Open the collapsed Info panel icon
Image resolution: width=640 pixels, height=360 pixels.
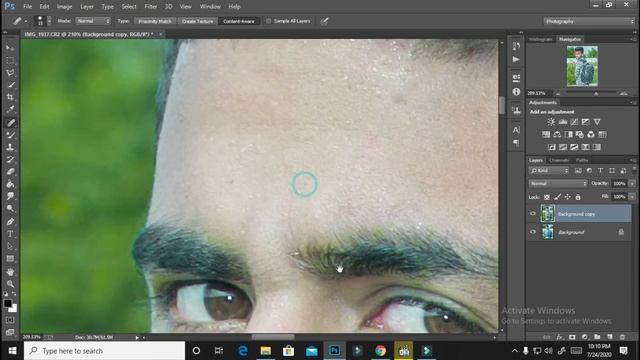click(x=516, y=91)
